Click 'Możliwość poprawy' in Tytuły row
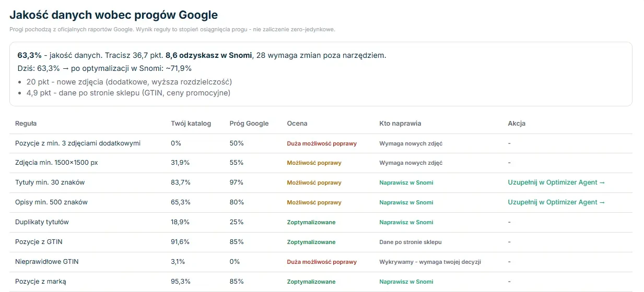The image size is (644, 292). (x=314, y=182)
